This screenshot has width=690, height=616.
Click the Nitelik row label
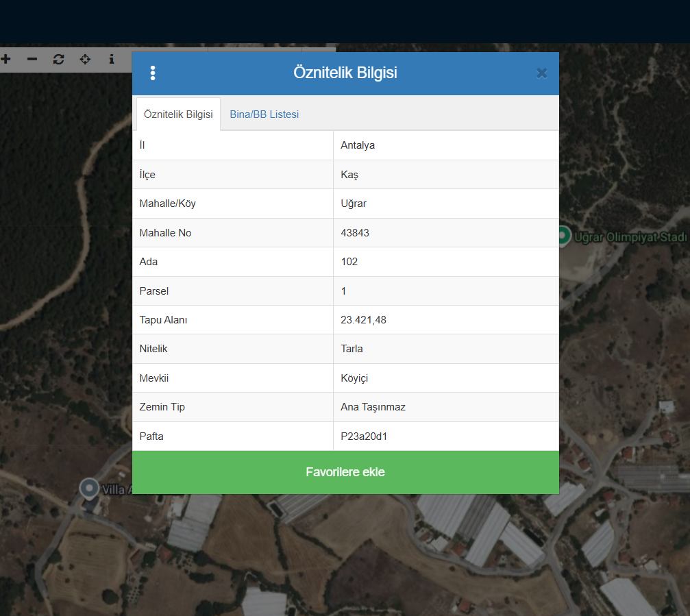(153, 349)
